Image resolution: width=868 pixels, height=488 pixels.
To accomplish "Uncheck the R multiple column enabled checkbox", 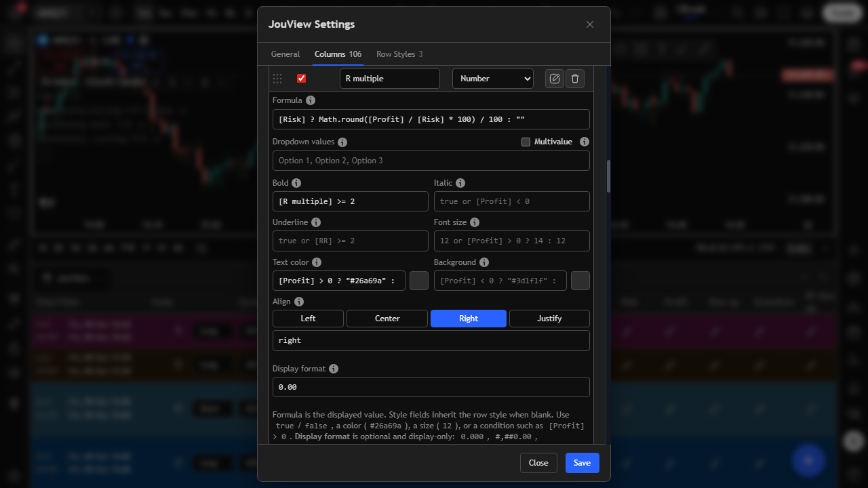I will coord(302,79).
